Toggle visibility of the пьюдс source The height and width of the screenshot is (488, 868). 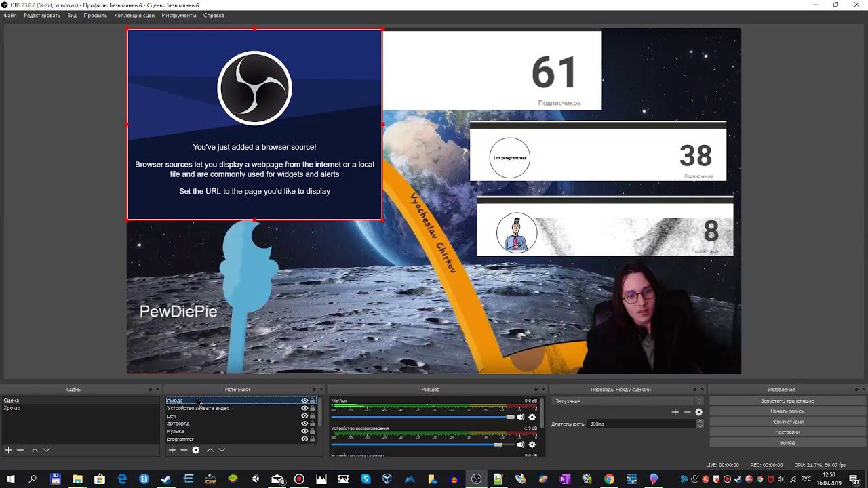click(304, 401)
